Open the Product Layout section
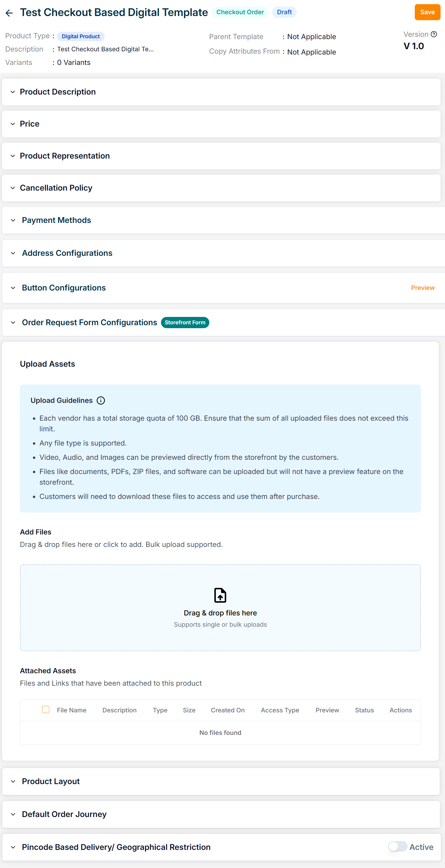This screenshot has width=445, height=868. pos(51,781)
